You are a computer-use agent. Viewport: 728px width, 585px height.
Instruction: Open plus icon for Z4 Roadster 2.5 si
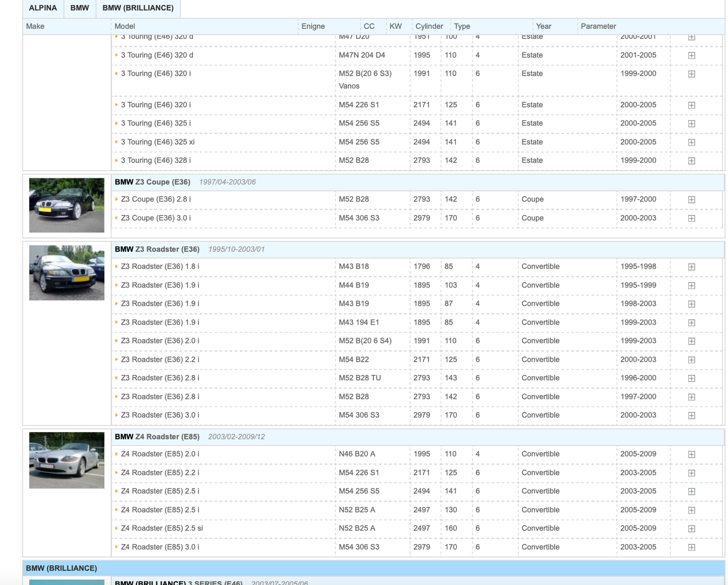[691, 529]
